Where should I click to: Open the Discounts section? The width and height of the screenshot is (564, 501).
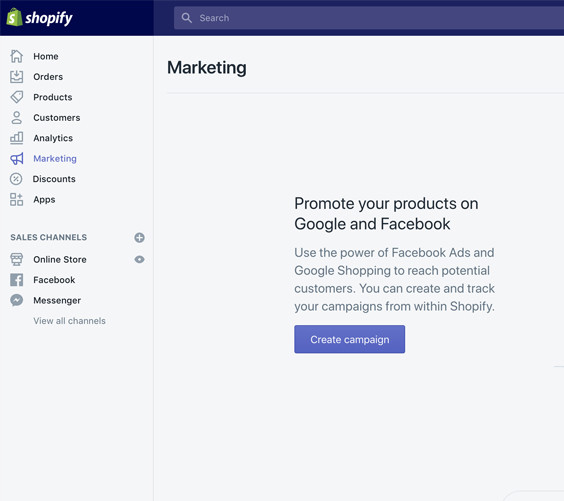[x=54, y=179]
